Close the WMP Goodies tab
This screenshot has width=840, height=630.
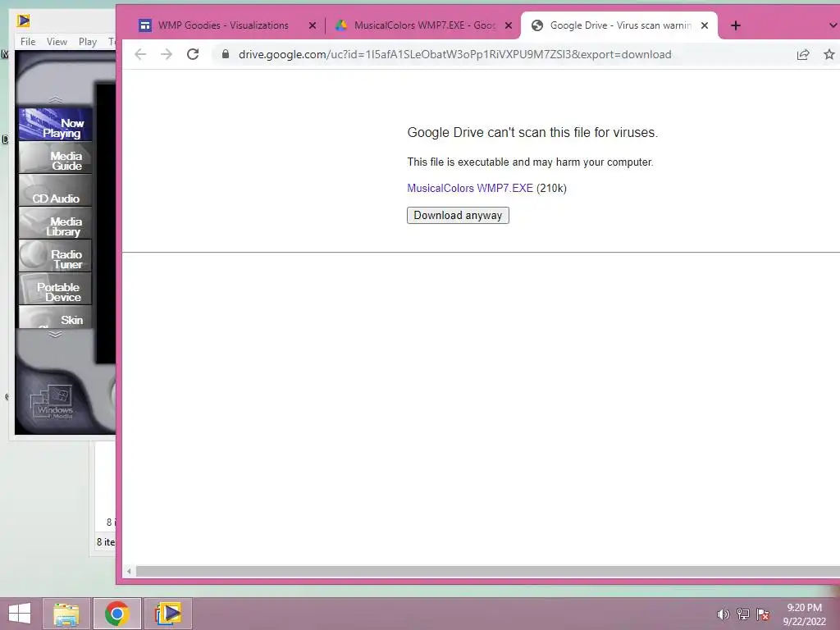313,25
